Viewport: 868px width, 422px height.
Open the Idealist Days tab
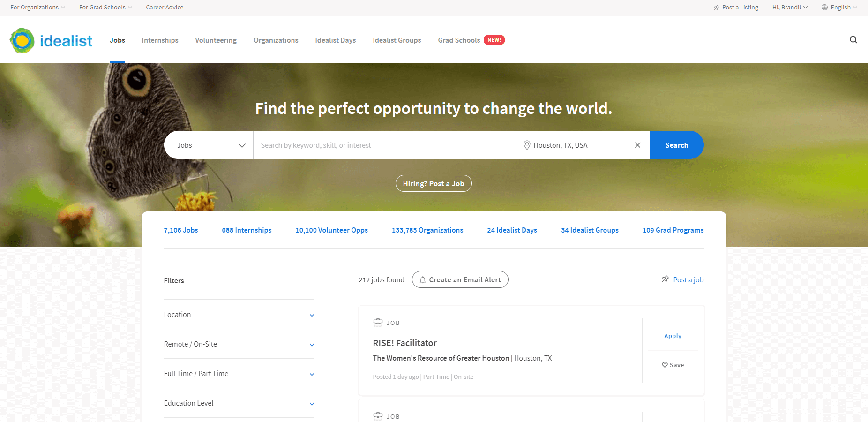335,40
